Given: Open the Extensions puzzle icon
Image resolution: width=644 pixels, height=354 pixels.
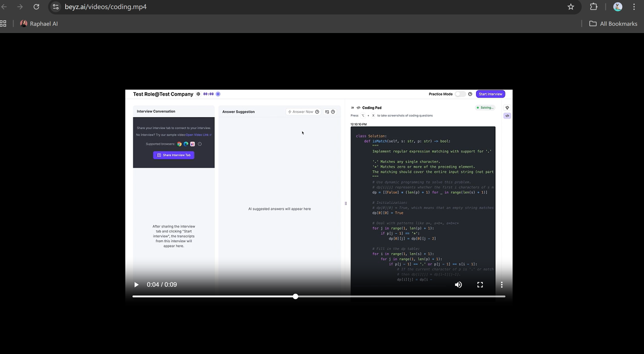Looking at the screenshot, I should pos(594,7).
